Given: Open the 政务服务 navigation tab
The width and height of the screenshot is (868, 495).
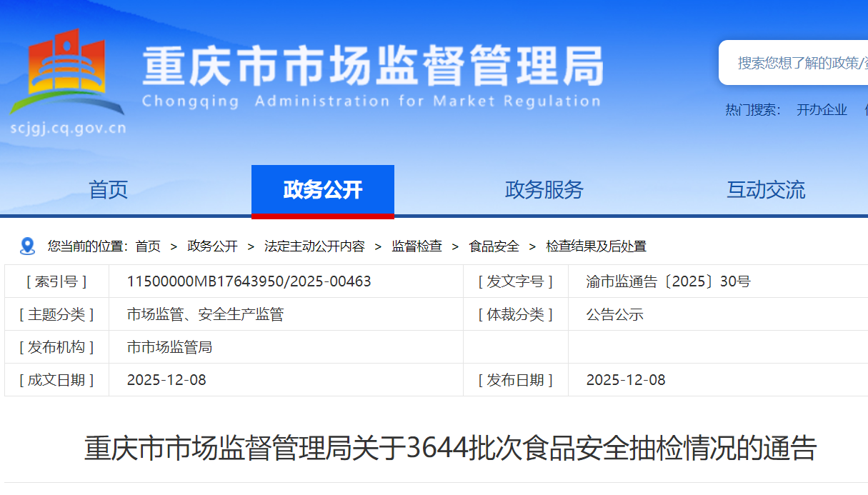Looking at the screenshot, I should (x=544, y=190).
